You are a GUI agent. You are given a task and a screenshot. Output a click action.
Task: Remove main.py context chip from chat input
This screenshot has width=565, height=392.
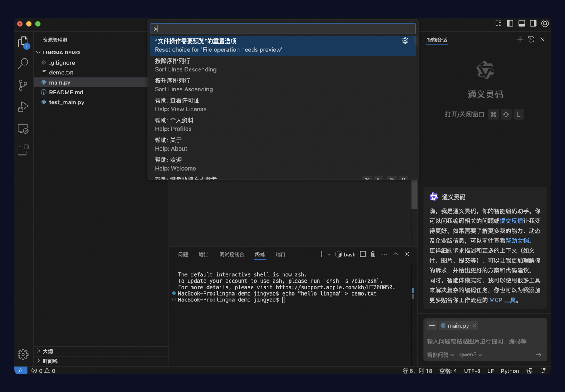(474, 325)
